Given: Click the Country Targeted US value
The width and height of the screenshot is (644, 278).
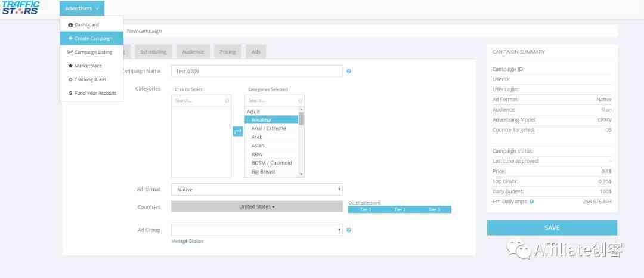Looking at the screenshot, I should click(x=608, y=130).
